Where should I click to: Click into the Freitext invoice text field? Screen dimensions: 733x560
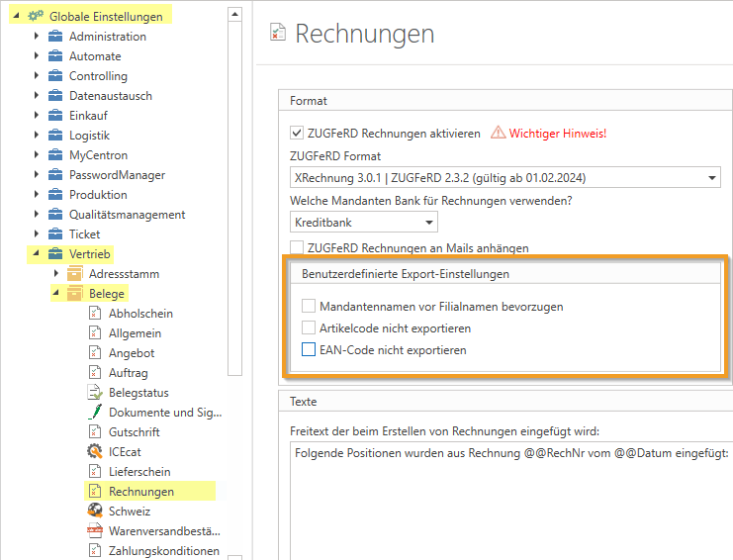(509, 495)
